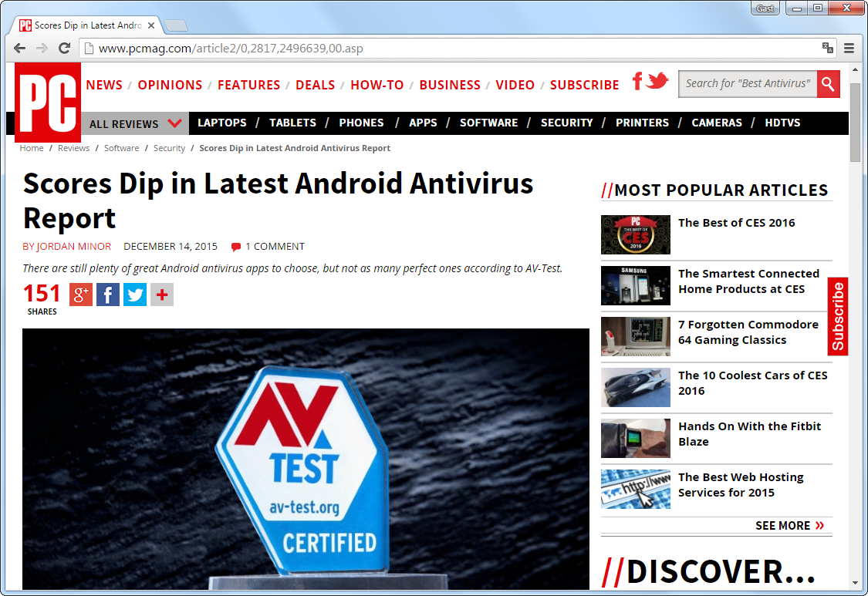This screenshot has width=868, height=596.
Task: Open the How-To section
Action: point(377,85)
